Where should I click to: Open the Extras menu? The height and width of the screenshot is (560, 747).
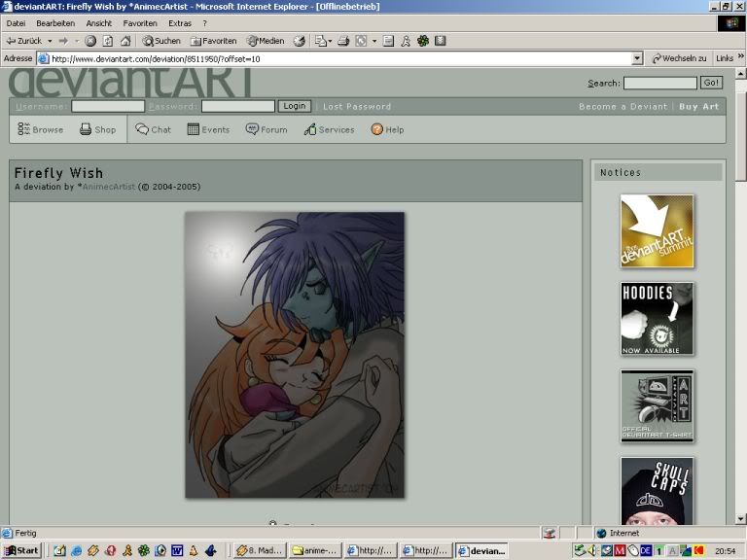180,23
